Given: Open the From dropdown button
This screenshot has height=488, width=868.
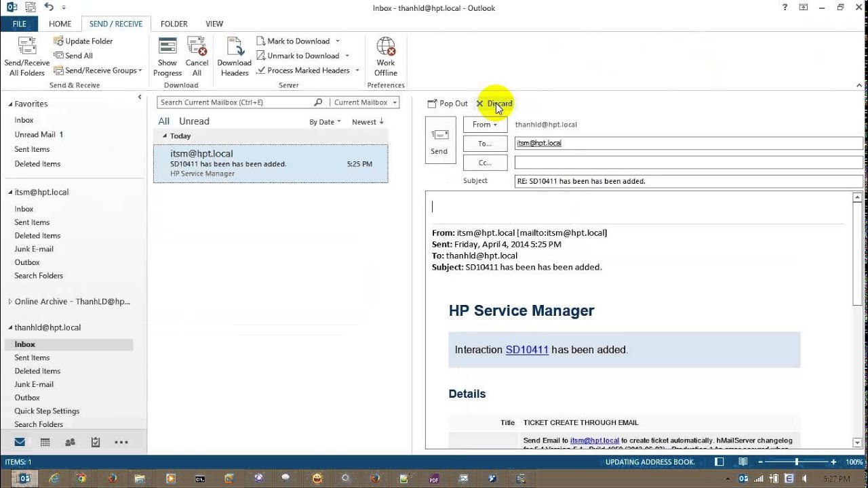Looking at the screenshot, I should pos(486,125).
